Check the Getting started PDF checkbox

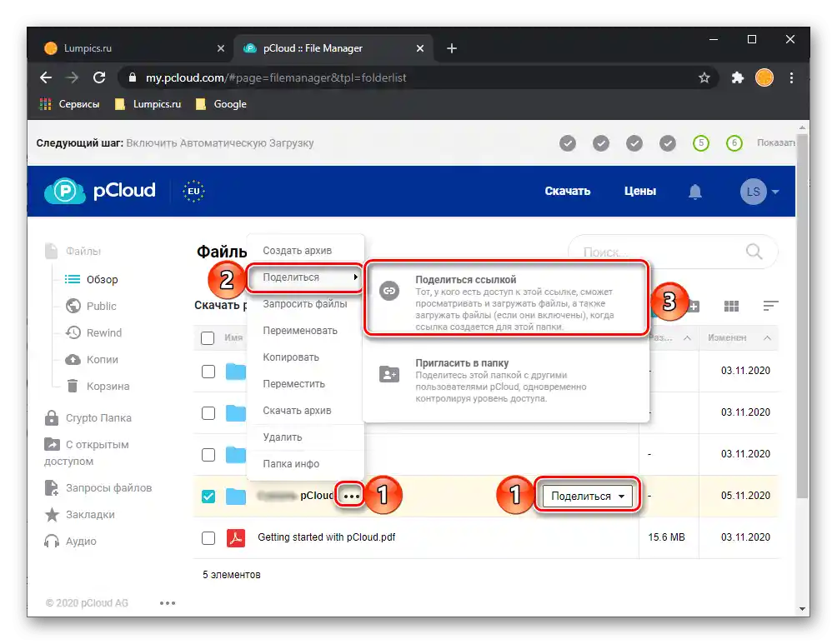point(208,538)
